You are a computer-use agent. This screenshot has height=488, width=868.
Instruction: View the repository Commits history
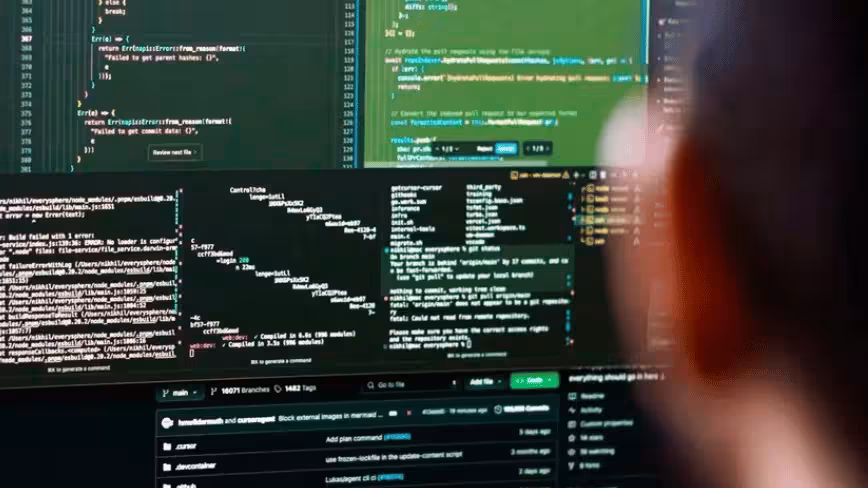coord(521,409)
